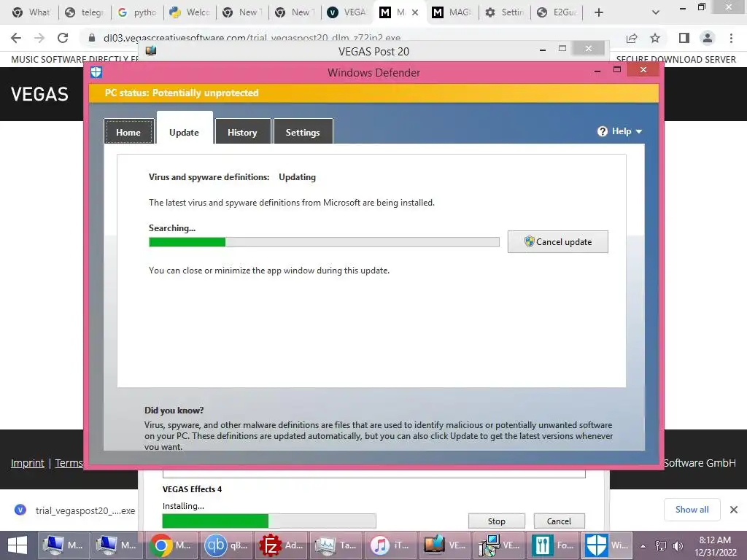Open Chrome three-dot menu
747x560 pixels.
point(731,38)
